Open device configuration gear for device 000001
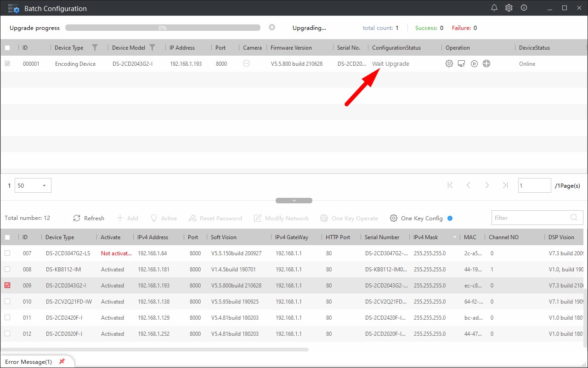The image size is (588, 368). (x=449, y=64)
